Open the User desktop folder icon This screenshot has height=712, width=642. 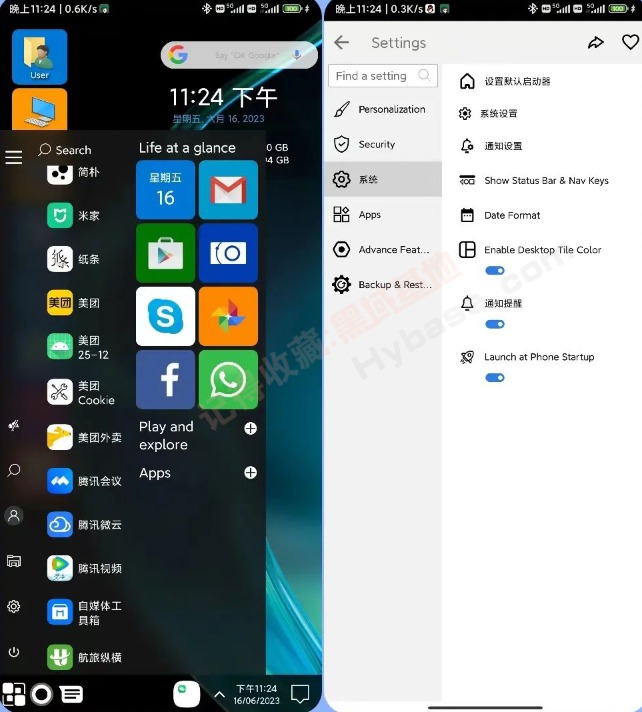[x=40, y=57]
